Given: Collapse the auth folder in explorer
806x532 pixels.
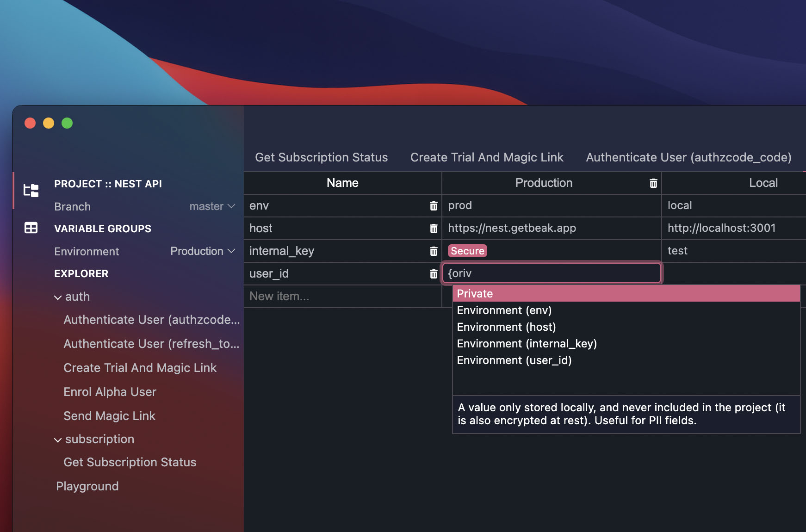Looking at the screenshot, I should [x=57, y=297].
